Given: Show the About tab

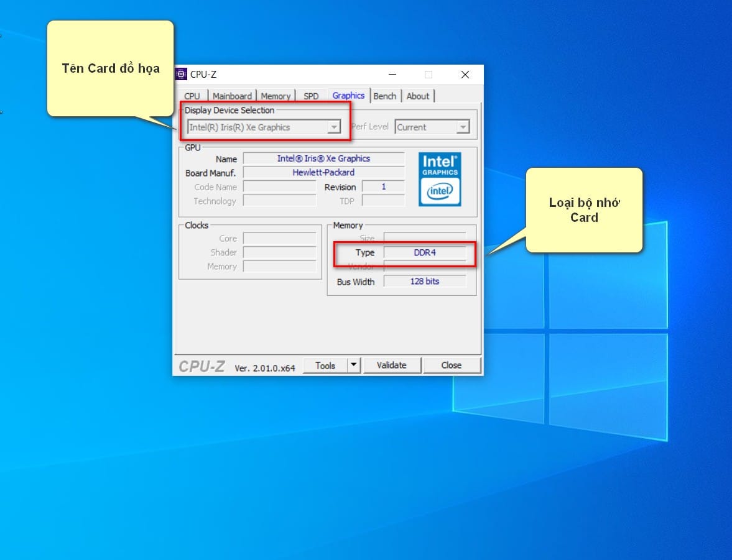Looking at the screenshot, I should pyautogui.click(x=418, y=96).
